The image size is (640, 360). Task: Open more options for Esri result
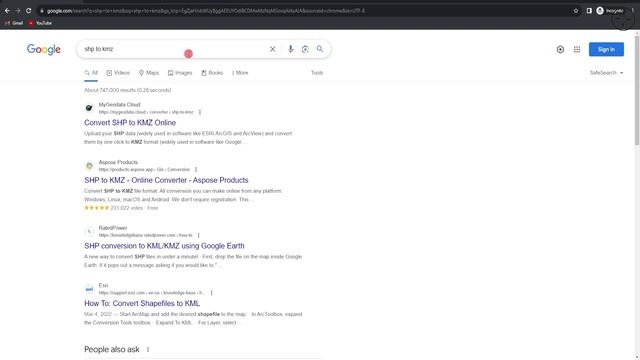pos(211,293)
